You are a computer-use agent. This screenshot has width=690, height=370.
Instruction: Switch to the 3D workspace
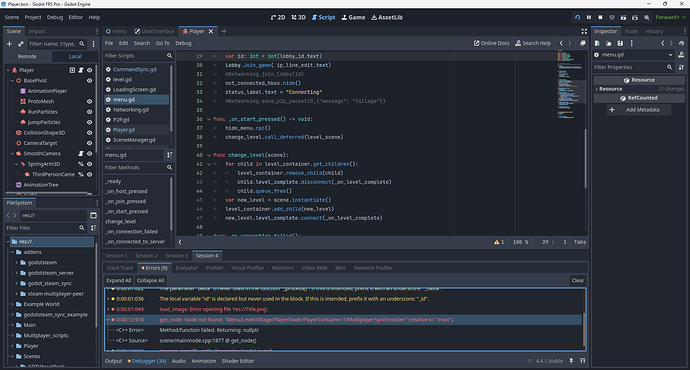[x=298, y=18]
